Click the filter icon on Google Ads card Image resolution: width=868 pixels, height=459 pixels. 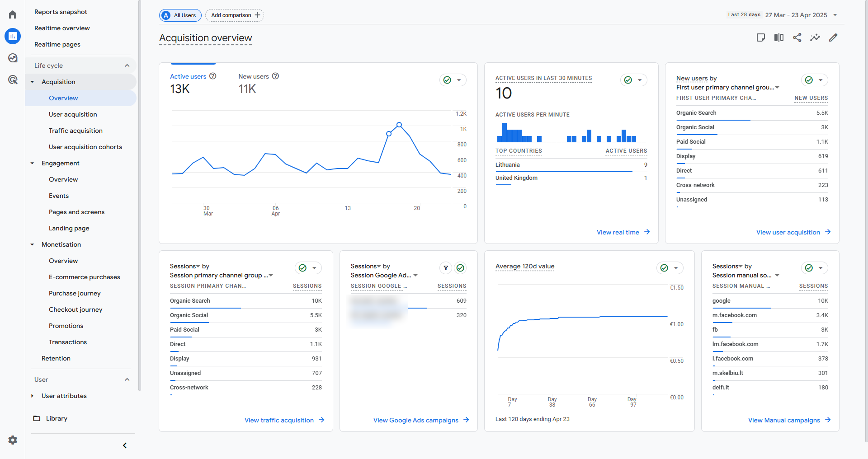click(x=446, y=268)
